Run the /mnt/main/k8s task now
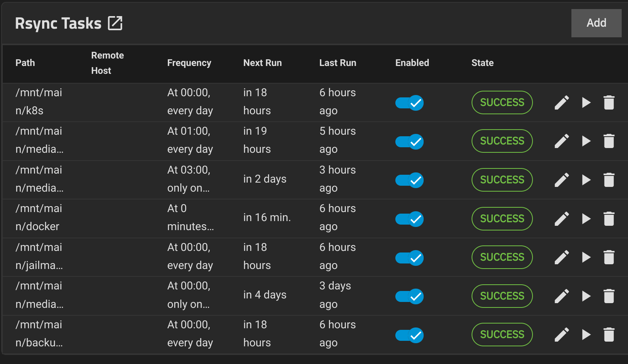 click(586, 102)
